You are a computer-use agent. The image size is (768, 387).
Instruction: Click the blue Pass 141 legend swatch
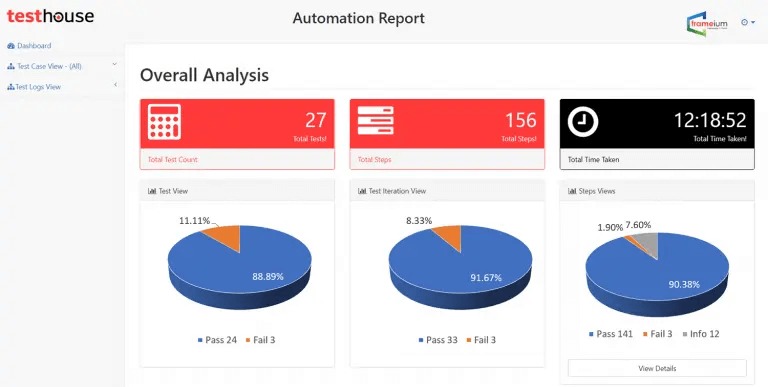[591, 334]
